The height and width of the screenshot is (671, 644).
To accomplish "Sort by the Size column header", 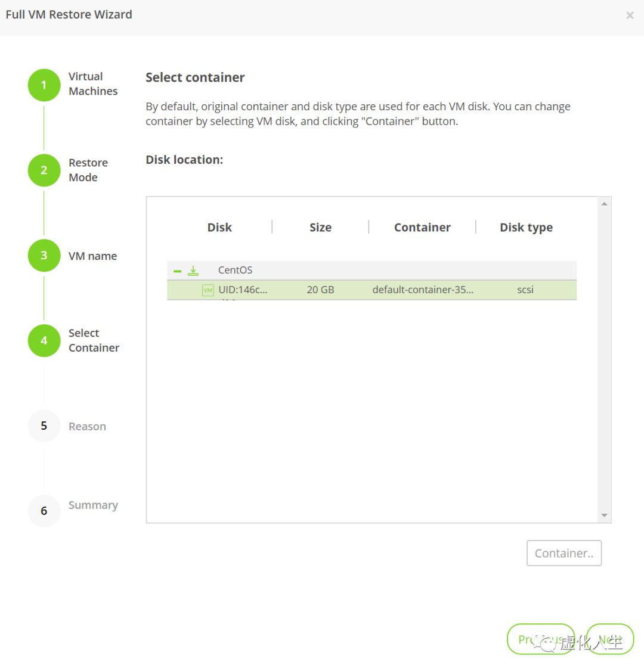I will [320, 227].
